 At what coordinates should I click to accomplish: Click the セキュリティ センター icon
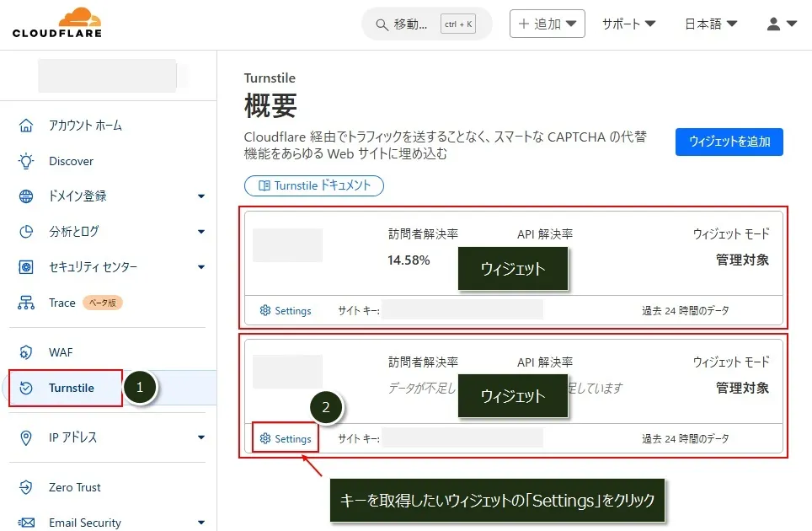[x=26, y=267]
